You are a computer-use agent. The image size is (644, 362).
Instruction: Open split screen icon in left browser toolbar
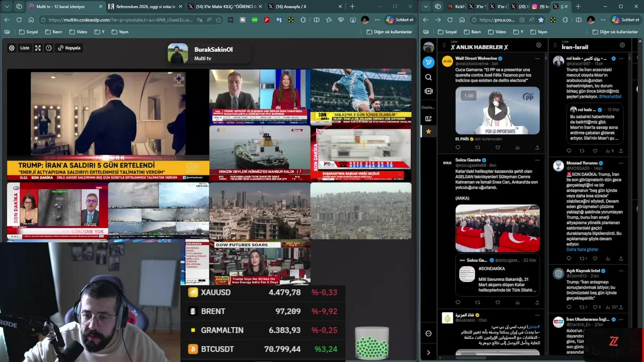point(316,20)
